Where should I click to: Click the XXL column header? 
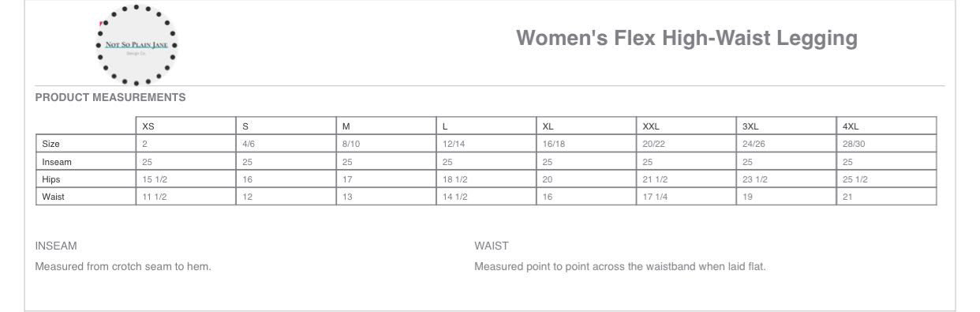686,126
